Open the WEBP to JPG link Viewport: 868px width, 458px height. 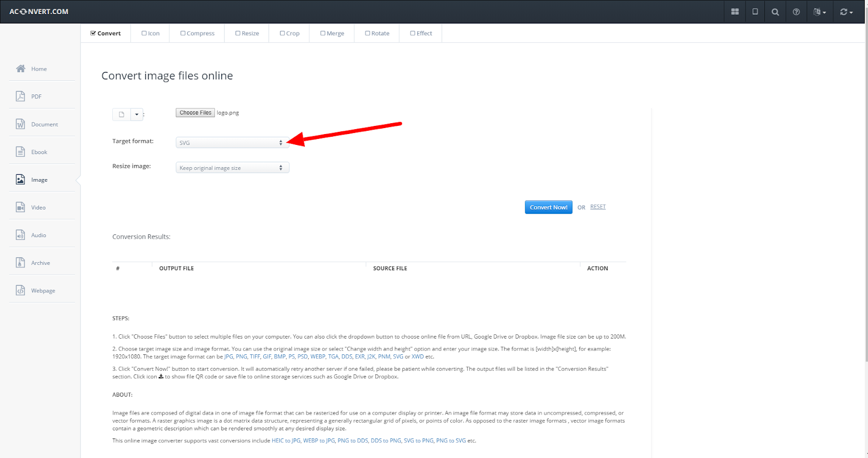point(319,441)
